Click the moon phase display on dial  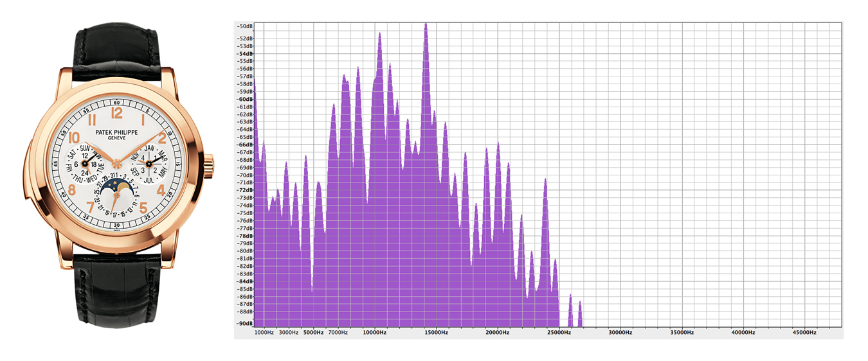point(117,185)
